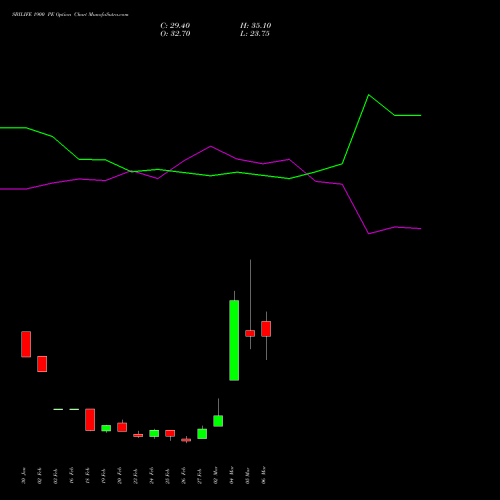Click the "25 Feb" date axis label
Viewport: 500px width, 500px height.
point(167,476)
